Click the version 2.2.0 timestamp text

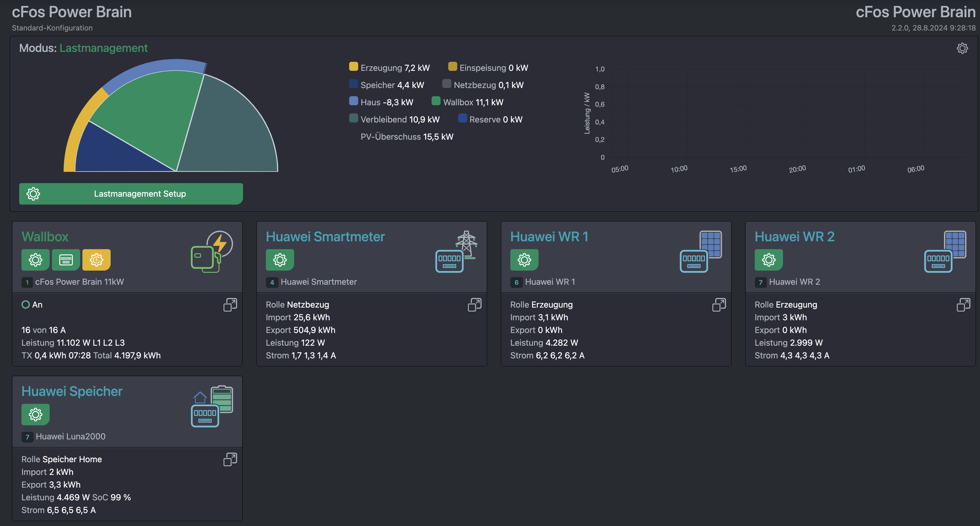pos(933,28)
